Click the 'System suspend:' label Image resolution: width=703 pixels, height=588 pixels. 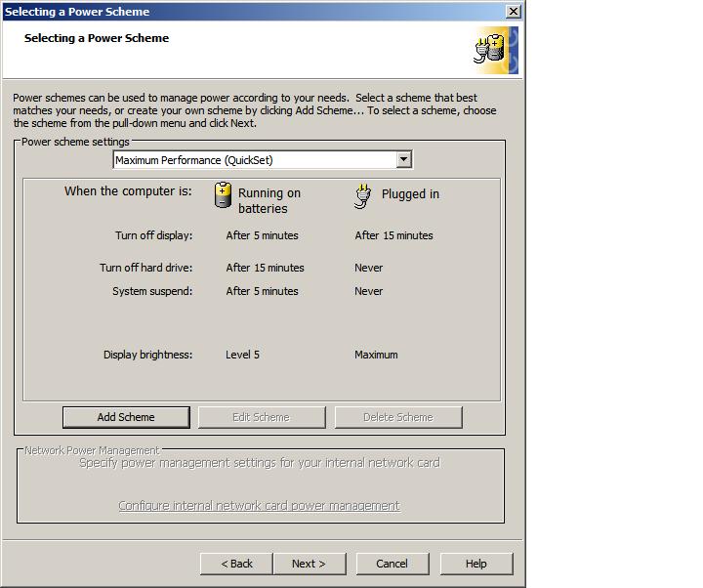coord(152,291)
